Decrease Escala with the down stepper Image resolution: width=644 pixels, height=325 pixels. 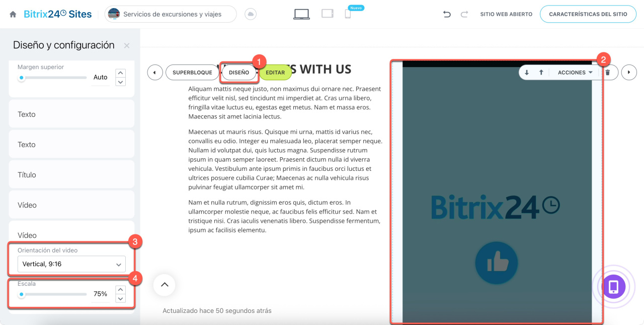(120, 298)
